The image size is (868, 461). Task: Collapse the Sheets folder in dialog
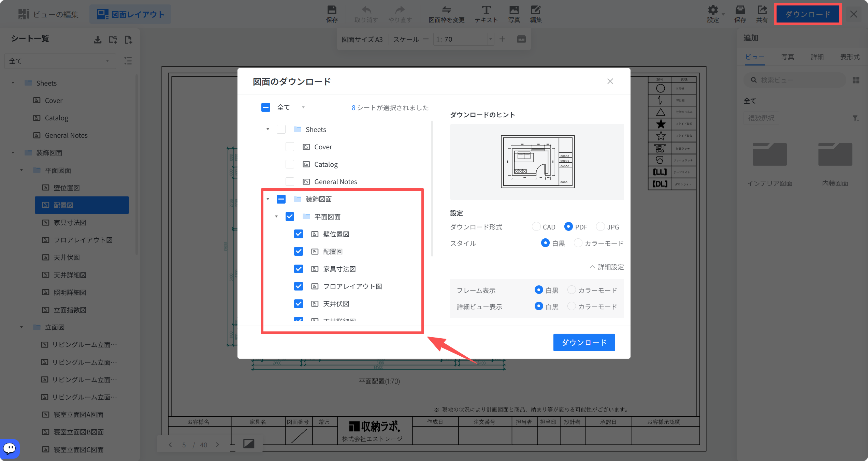click(x=268, y=130)
